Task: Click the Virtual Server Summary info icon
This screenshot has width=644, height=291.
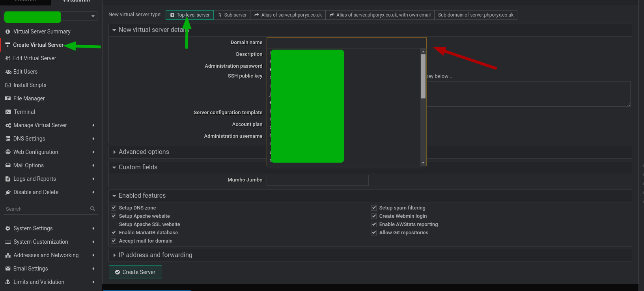Action: coord(8,32)
